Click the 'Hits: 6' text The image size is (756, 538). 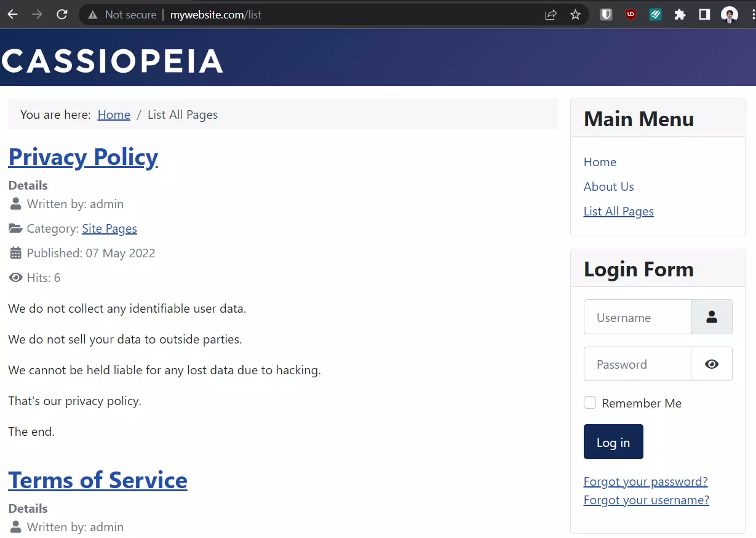pyautogui.click(x=44, y=278)
